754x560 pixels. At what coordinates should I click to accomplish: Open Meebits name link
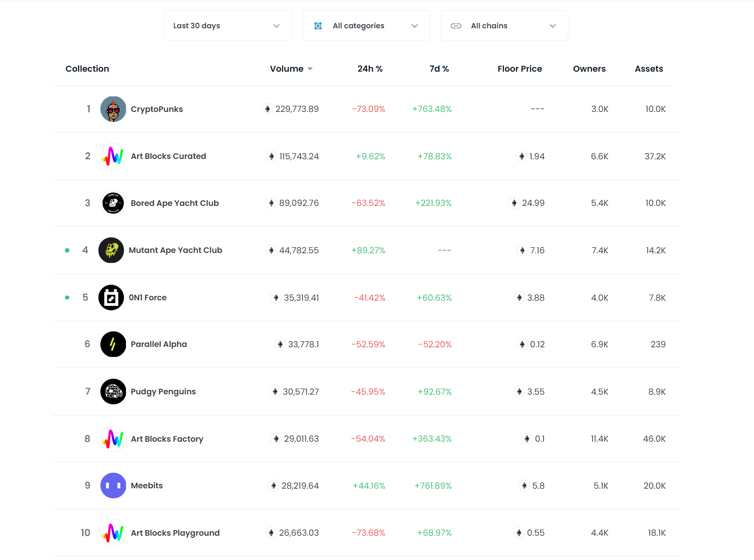click(x=147, y=486)
